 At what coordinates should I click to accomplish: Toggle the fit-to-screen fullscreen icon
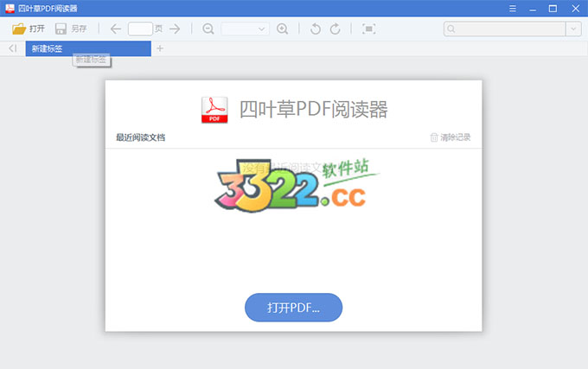(369, 29)
